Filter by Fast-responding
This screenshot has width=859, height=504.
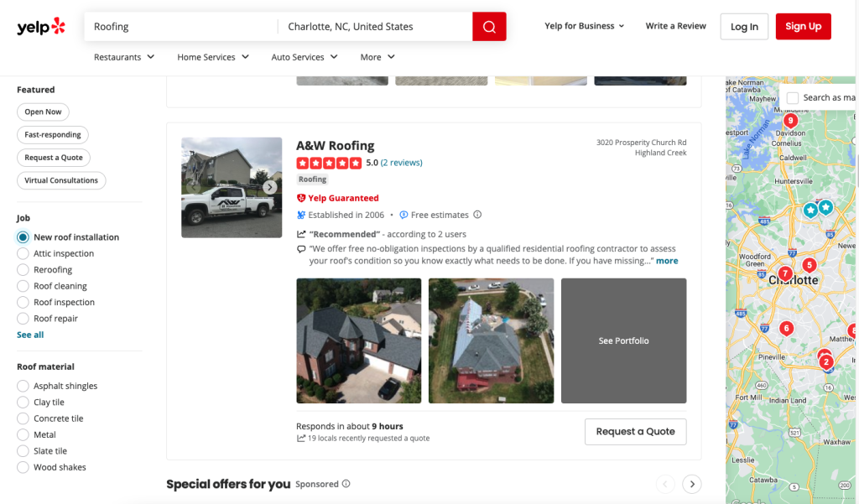pyautogui.click(x=53, y=135)
